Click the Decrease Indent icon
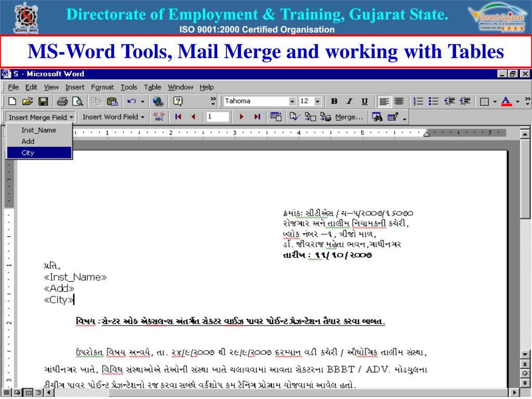 [449, 101]
